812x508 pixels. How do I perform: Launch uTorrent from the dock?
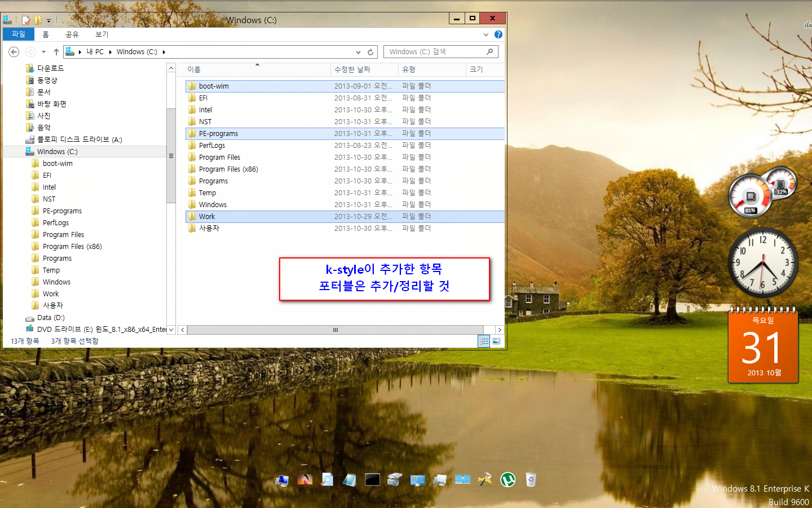click(x=508, y=480)
